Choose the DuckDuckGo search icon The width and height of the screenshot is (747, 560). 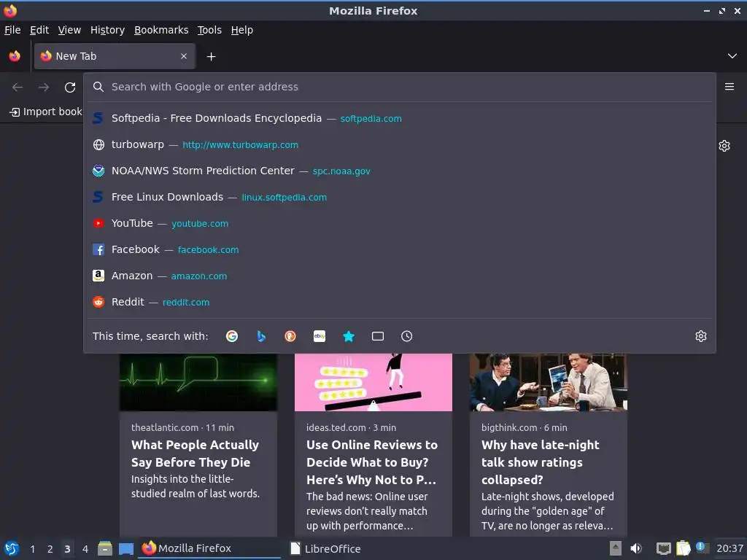(x=290, y=336)
